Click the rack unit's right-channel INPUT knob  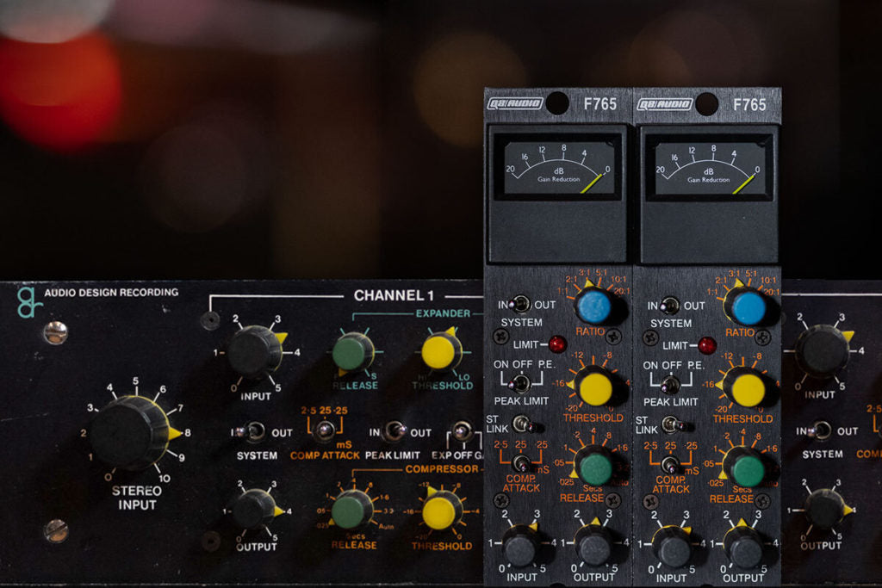point(824,350)
